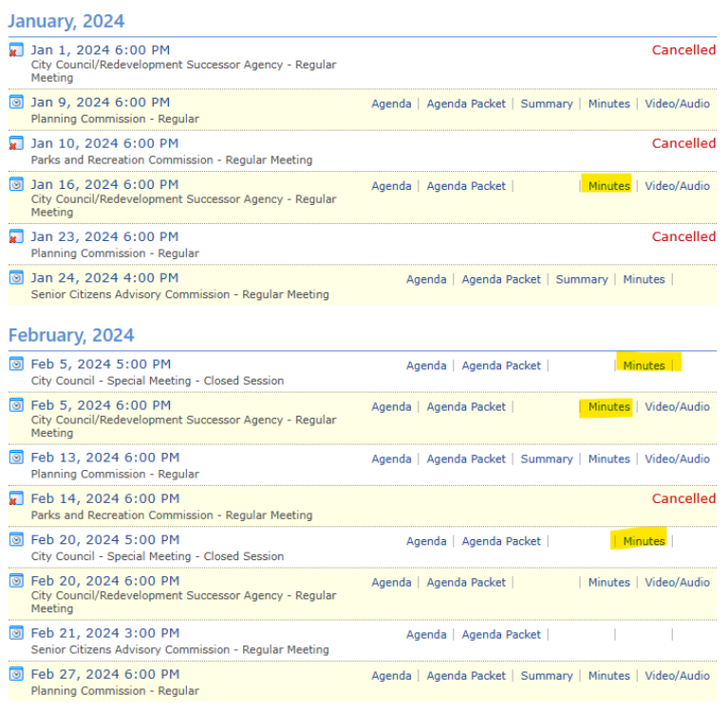This screenshot has width=728, height=711.
Task: Click the calendar icon for Feb 5, 2024 5:00 PM
Action: click(x=16, y=365)
